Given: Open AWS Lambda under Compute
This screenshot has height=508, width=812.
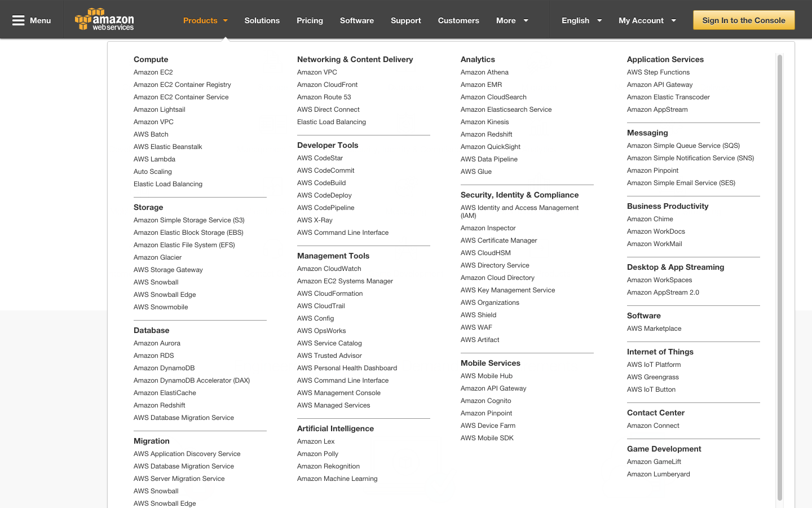Looking at the screenshot, I should [155, 159].
